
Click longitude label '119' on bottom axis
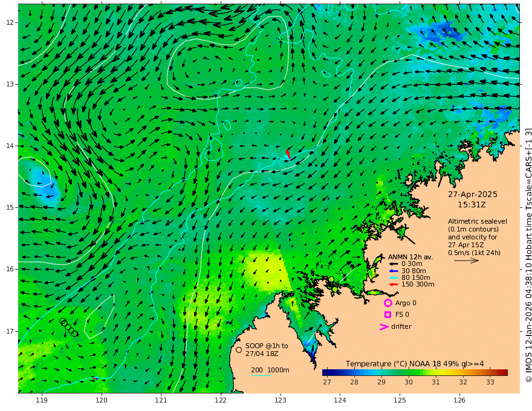(42, 400)
